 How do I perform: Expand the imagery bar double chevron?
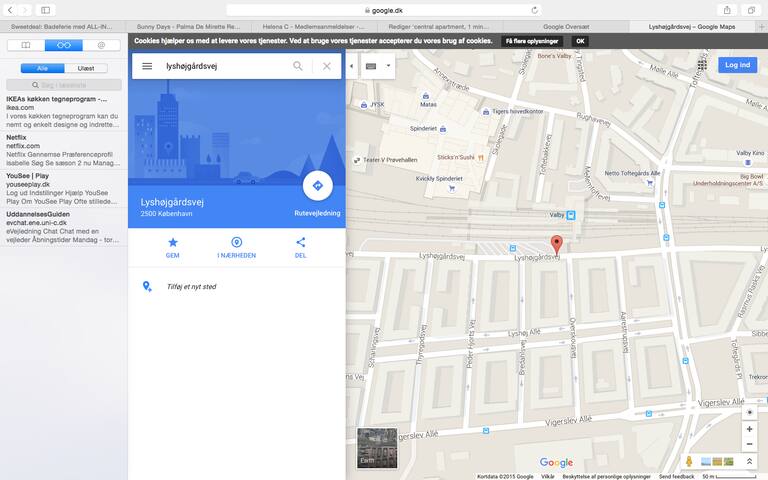pyautogui.click(x=749, y=461)
